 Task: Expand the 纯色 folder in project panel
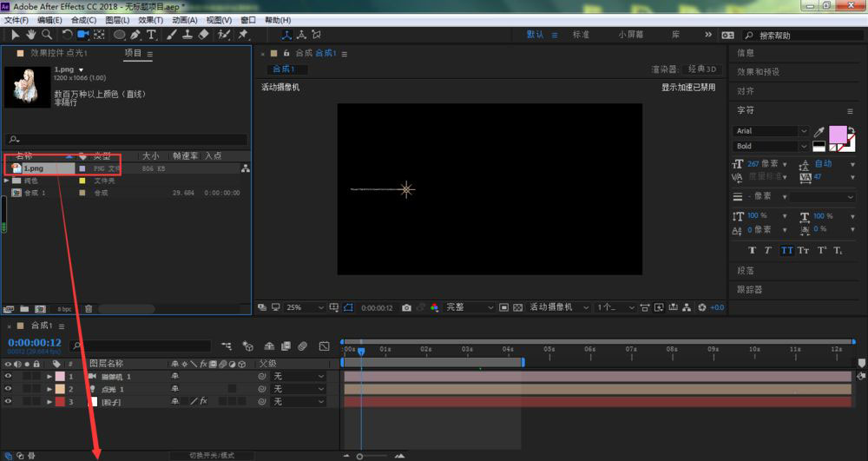[x=7, y=181]
